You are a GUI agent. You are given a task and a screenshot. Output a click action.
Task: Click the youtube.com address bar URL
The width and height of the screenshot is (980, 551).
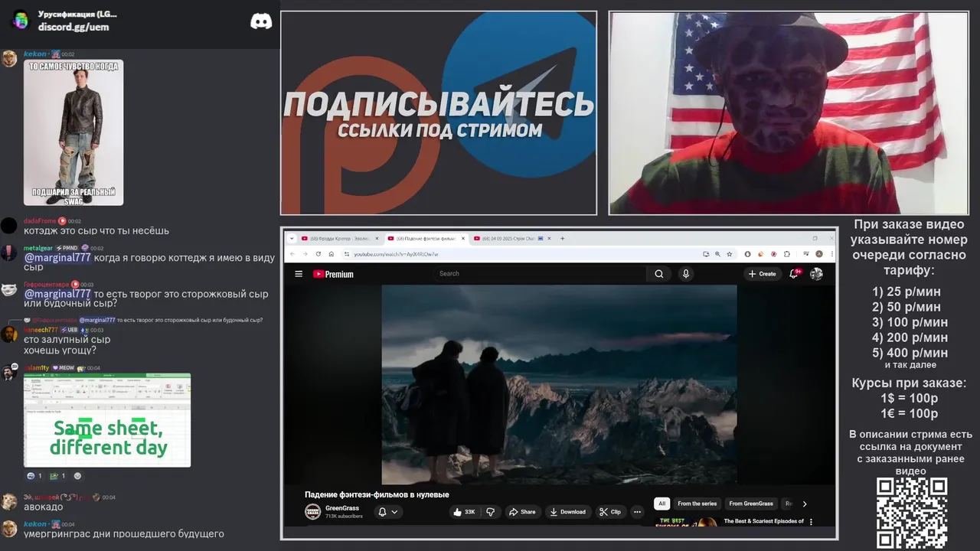point(396,254)
